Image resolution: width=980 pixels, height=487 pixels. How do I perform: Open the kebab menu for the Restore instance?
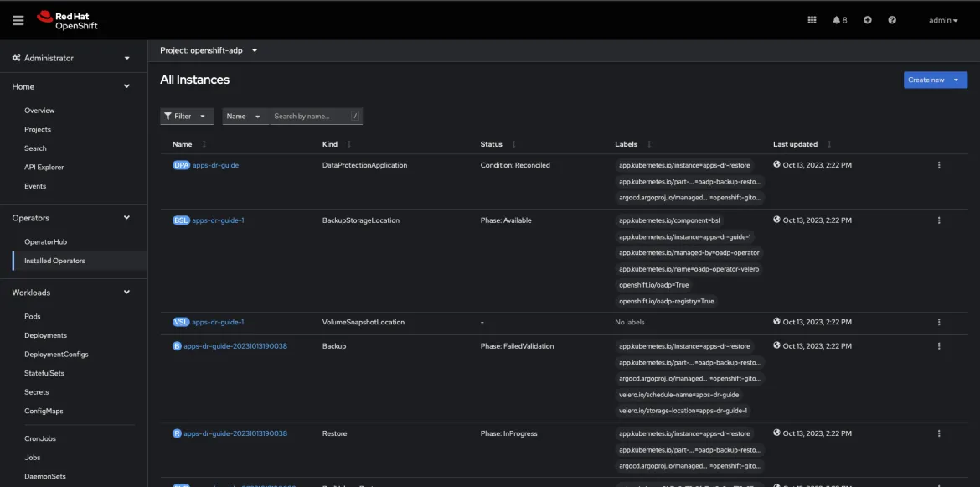(938, 433)
